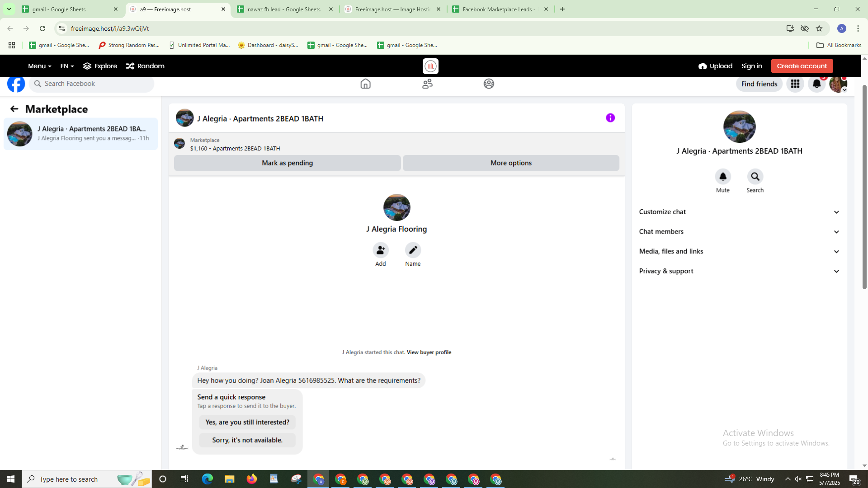Click the Name pencil edit icon
The height and width of the screenshot is (488, 868).
412,250
